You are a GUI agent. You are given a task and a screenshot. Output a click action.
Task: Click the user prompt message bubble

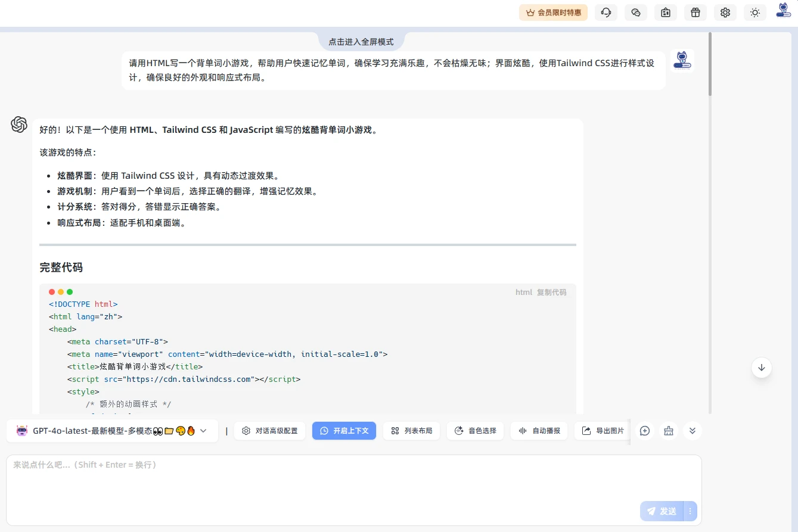393,70
